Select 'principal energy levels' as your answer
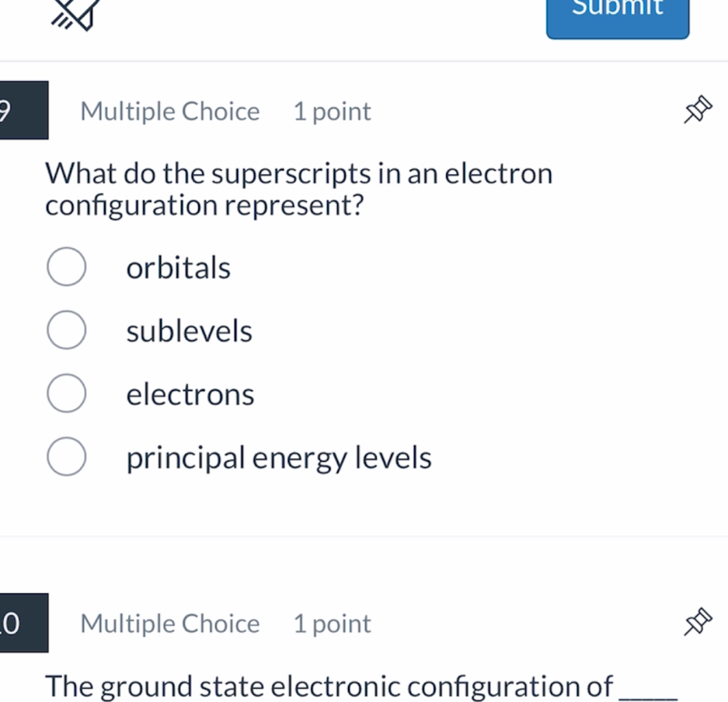Viewport: 728px width, 702px height. [x=67, y=456]
